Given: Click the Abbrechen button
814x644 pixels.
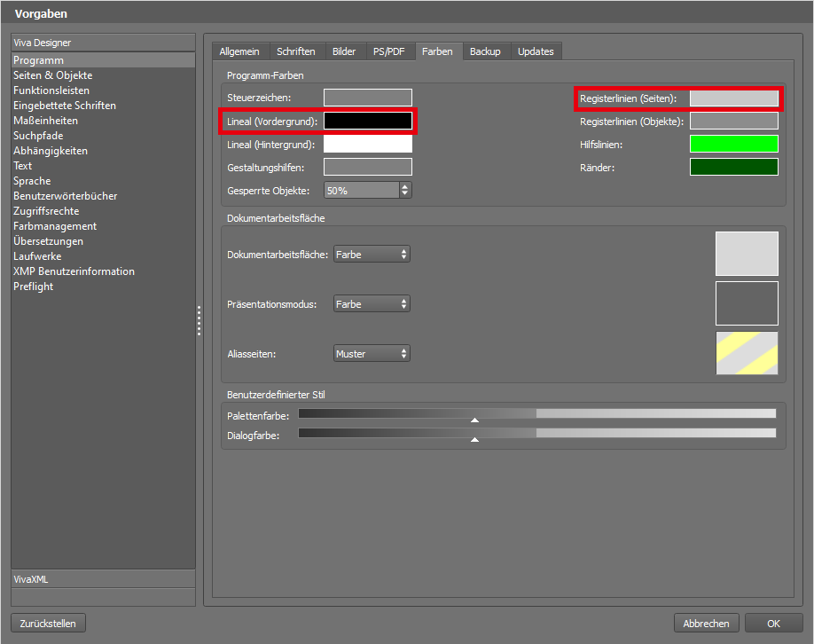Looking at the screenshot, I should point(706,624).
